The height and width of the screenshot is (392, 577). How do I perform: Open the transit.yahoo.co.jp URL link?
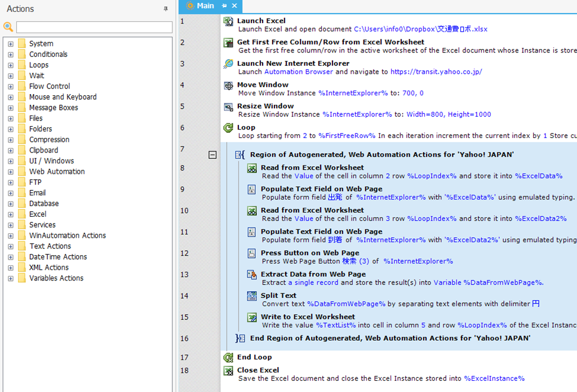[436, 72]
